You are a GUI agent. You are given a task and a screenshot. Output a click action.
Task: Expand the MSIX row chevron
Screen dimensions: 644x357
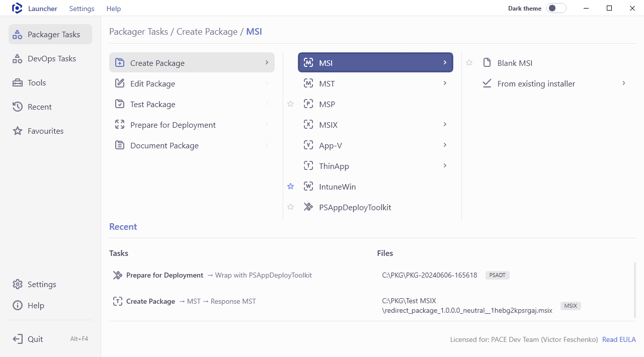pos(445,124)
